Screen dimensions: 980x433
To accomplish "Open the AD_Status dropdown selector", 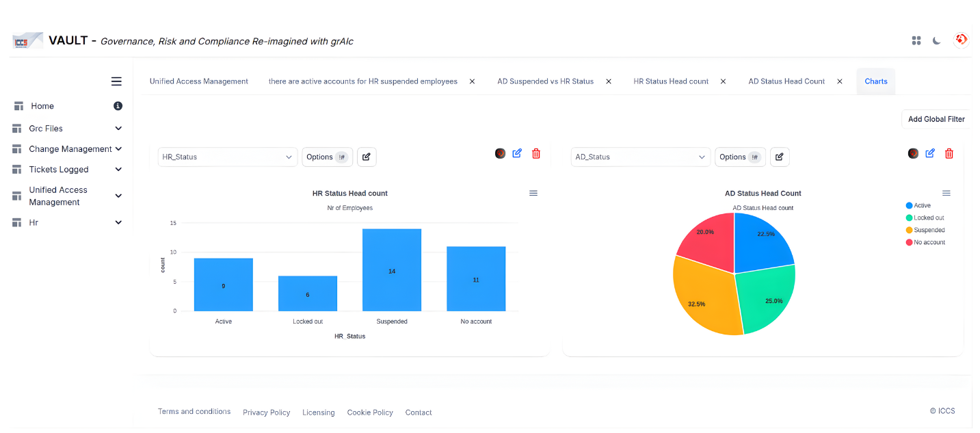I will (640, 157).
